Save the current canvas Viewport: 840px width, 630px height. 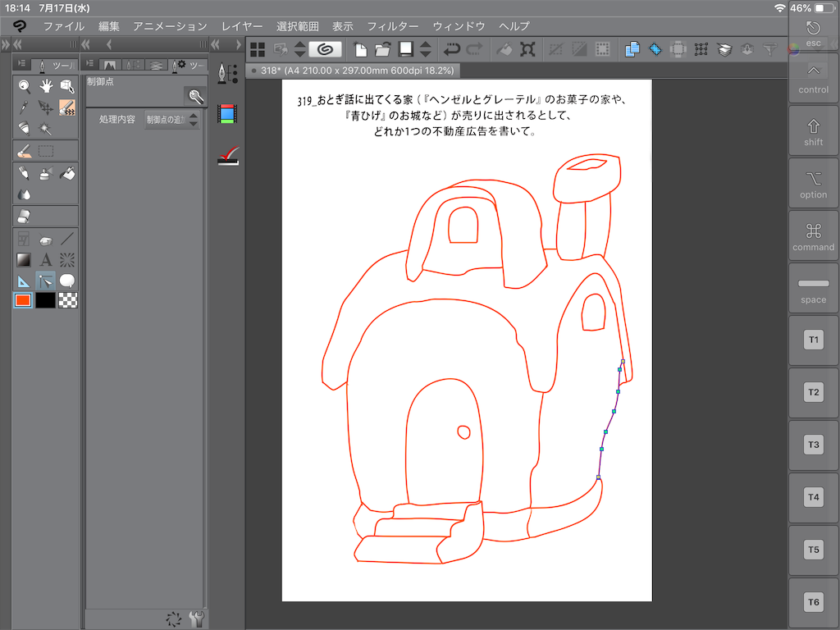coord(405,49)
